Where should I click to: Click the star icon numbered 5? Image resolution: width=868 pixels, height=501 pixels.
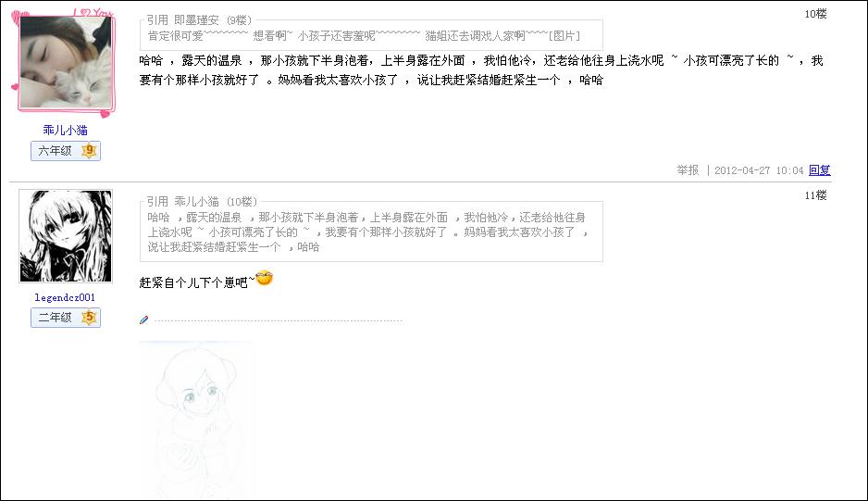point(89,318)
